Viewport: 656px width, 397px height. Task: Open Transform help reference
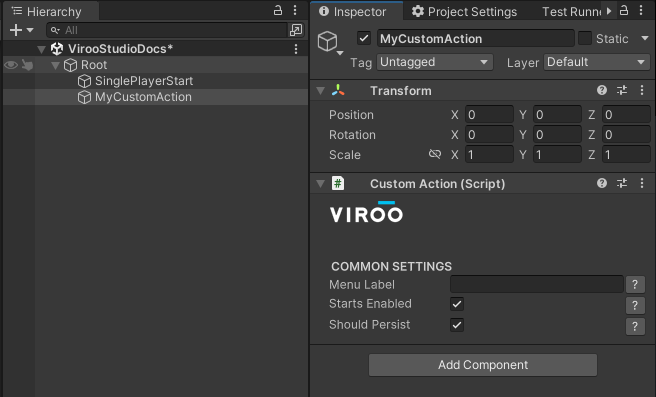[602, 90]
